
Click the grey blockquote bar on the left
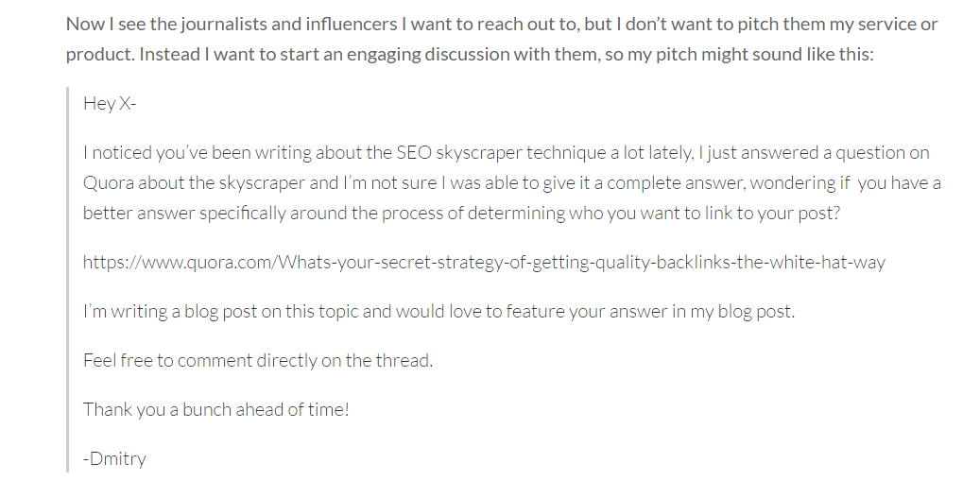point(68,280)
